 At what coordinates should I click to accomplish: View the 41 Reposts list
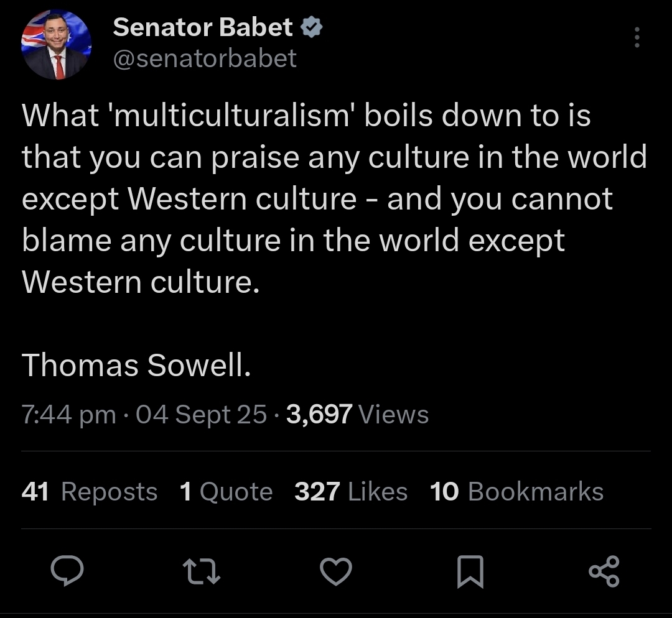(x=90, y=491)
